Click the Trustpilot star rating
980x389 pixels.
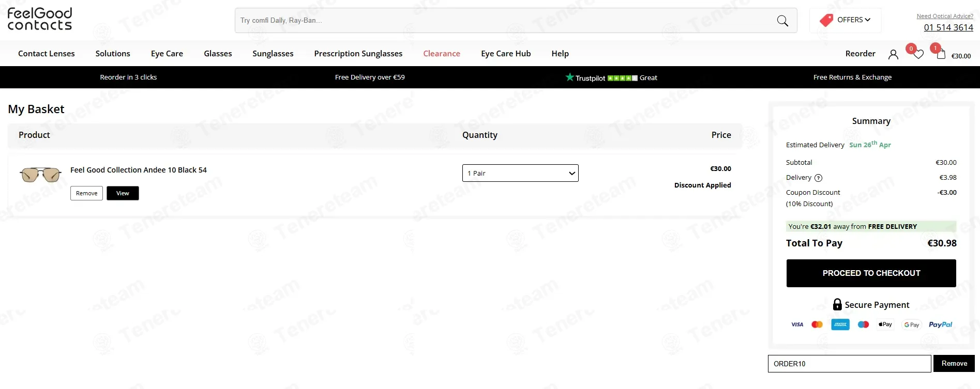(x=623, y=78)
